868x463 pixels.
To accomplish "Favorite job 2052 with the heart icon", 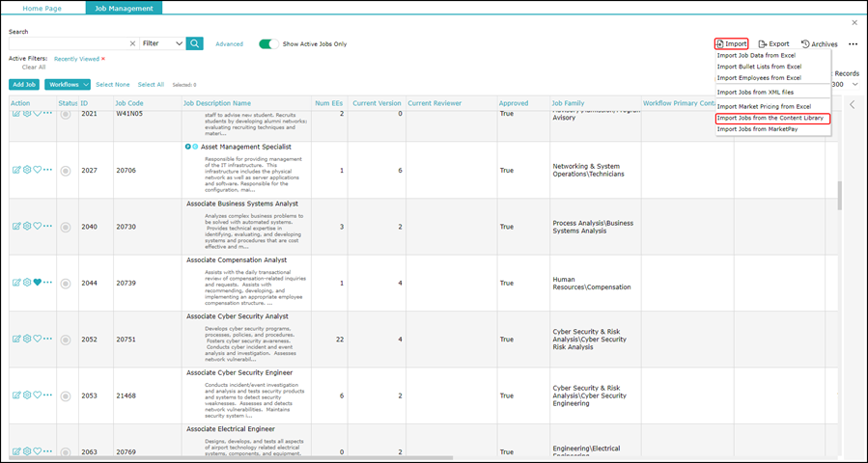I will pyautogui.click(x=37, y=339).
